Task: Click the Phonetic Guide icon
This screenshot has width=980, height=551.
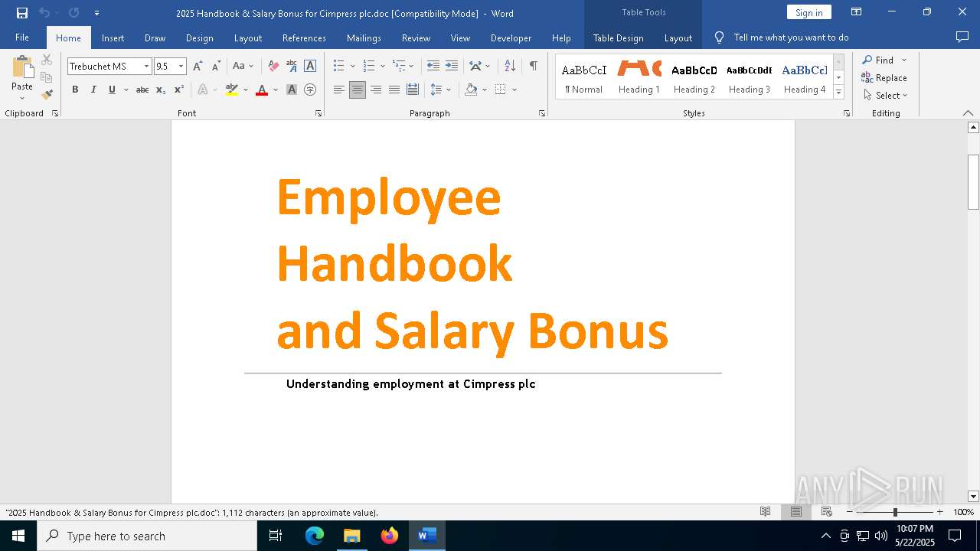Action: pos(292,66)
